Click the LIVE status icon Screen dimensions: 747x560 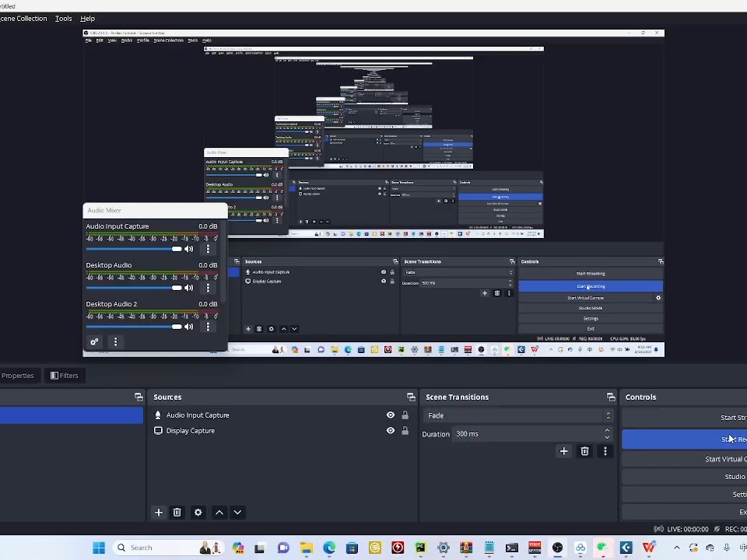(x=659, y=529)
